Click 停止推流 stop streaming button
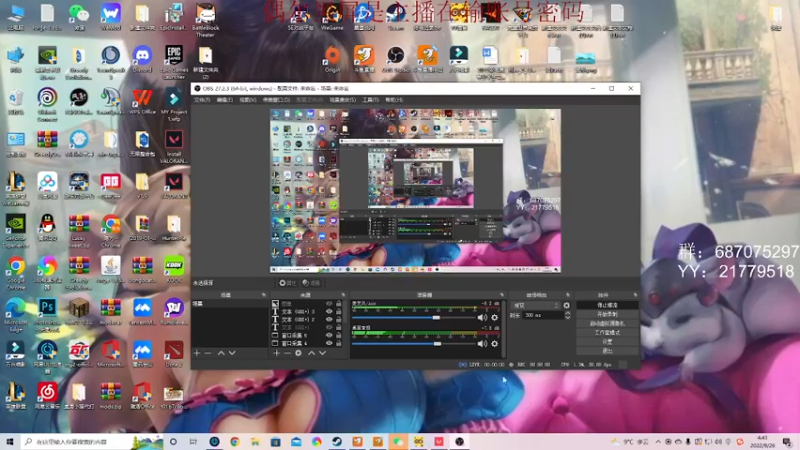The width and height of the screenshot is (800, 450). pyautogui.click(x=607, y=305)
